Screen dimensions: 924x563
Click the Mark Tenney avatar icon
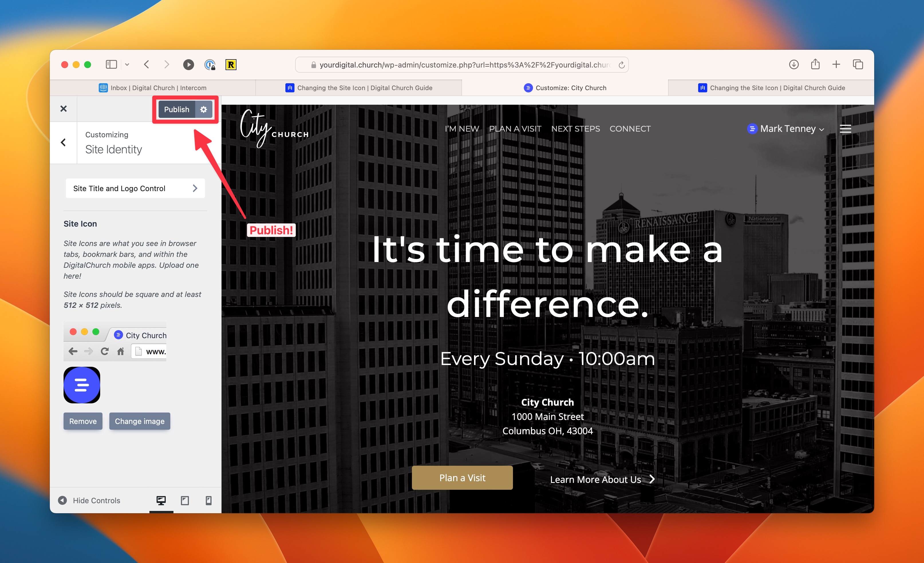point(752,129)
